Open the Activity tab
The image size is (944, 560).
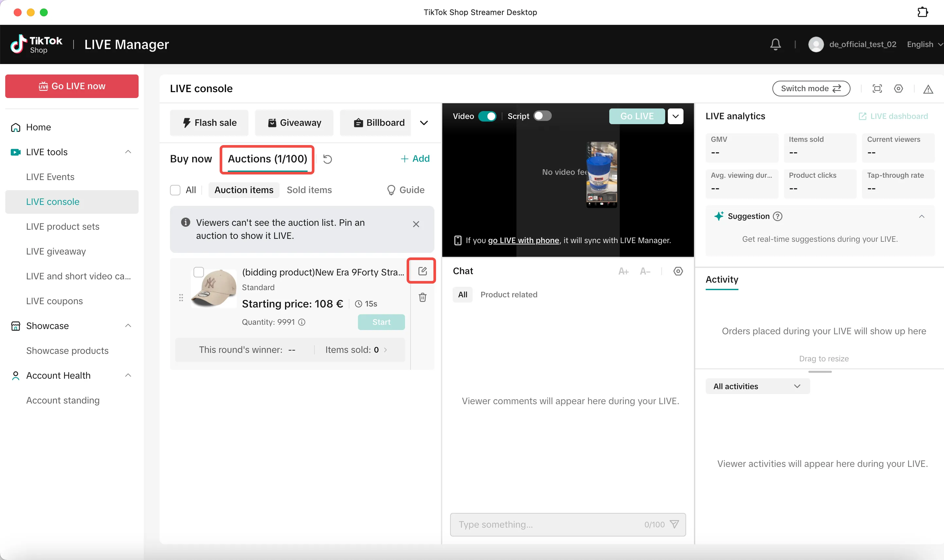coord(722,279)
